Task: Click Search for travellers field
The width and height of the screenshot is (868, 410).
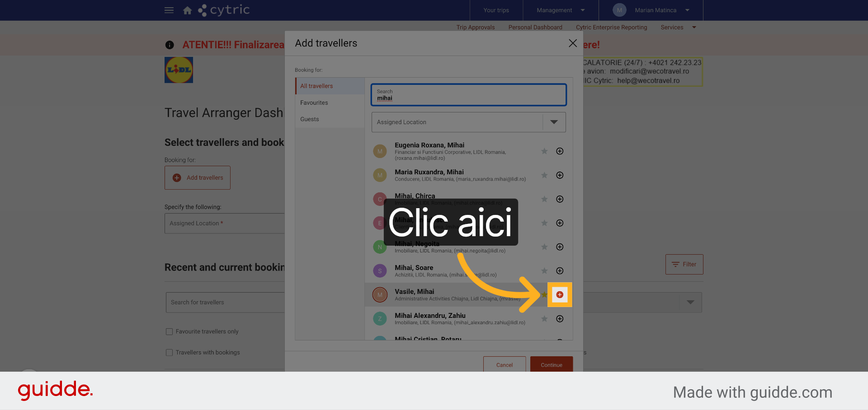Action: click(225, 303)
